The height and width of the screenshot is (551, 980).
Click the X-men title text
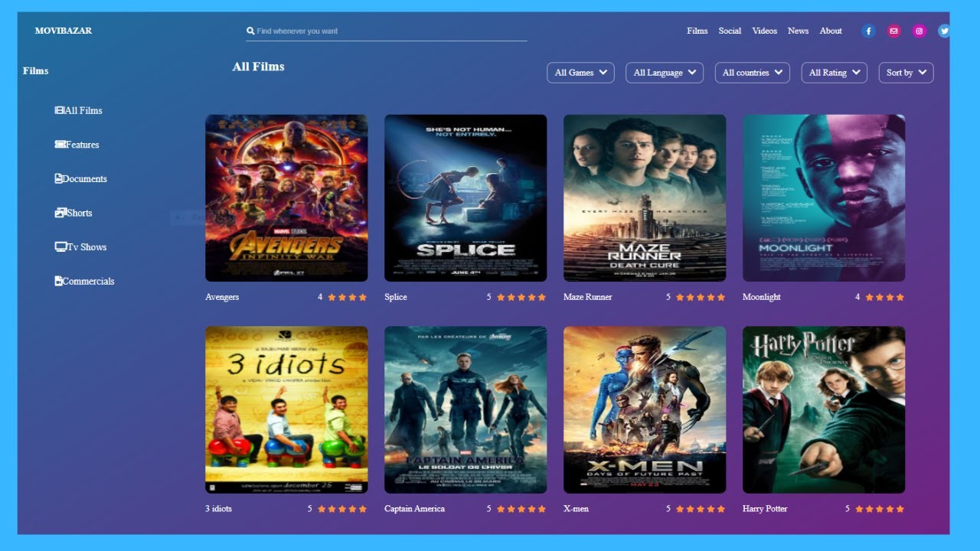(576, 509)
